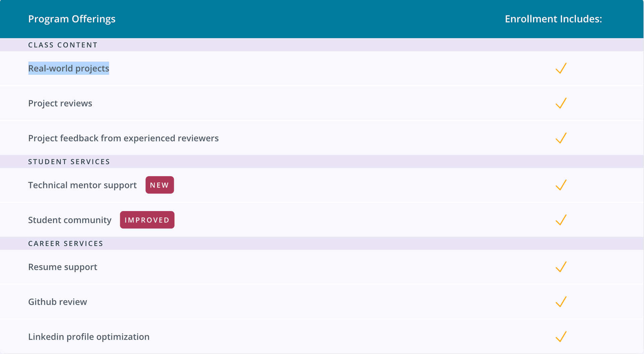Image resolution: width=644 pixels, height=354 pixels.
Task: Click the Linkedin profile optimization checkmark
Action: (561, 337)
